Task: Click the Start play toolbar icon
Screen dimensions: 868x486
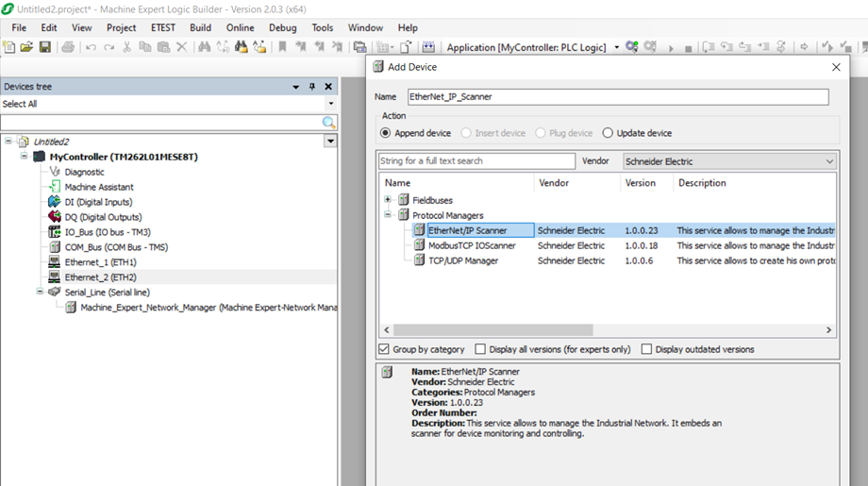Action: pos(671,48)
